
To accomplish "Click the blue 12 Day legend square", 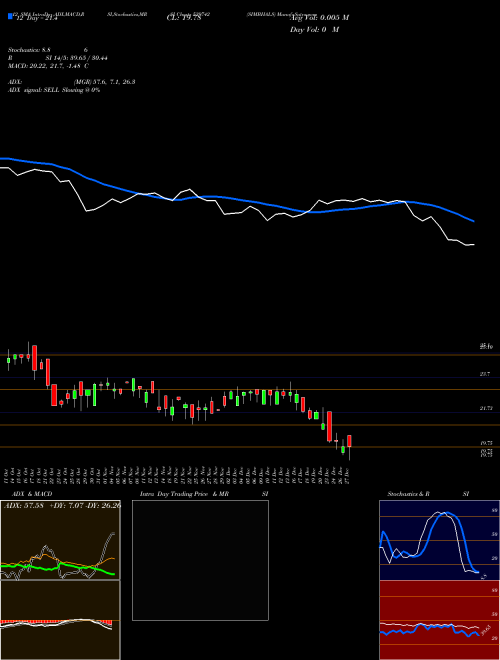I will tap(11, 16).
